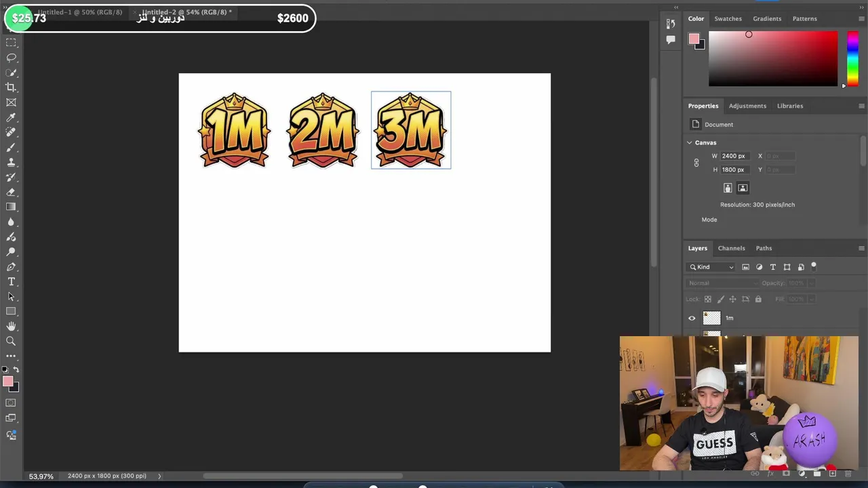Filter layers by type layers icon
The image size is (868, 488).
773,267
